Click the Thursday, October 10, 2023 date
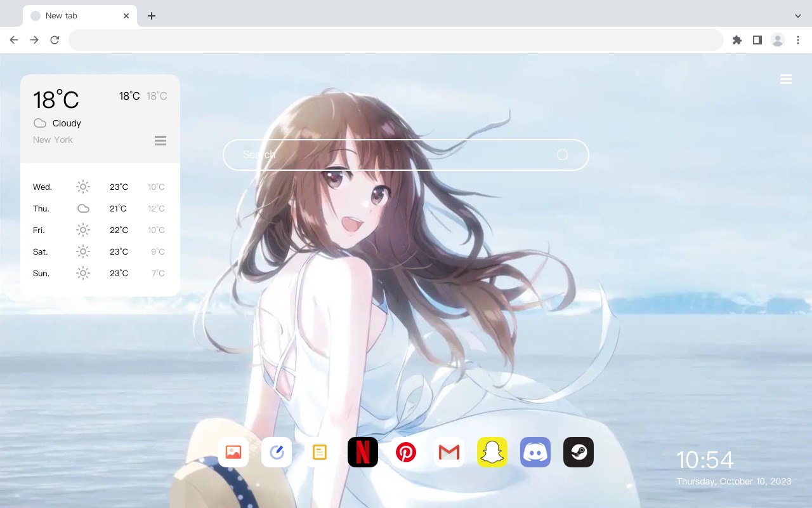Screen dimensions: 812x508 click(x=734, y=481)
